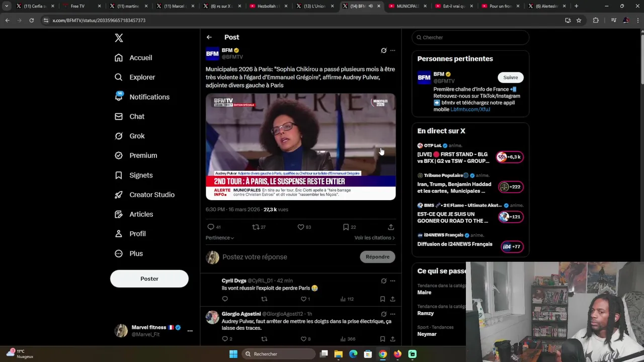Open the FIRST STAND live with +6,3 k
This screenshot has height=362, width=644.
pyautogui.click(x=470, y=154)
